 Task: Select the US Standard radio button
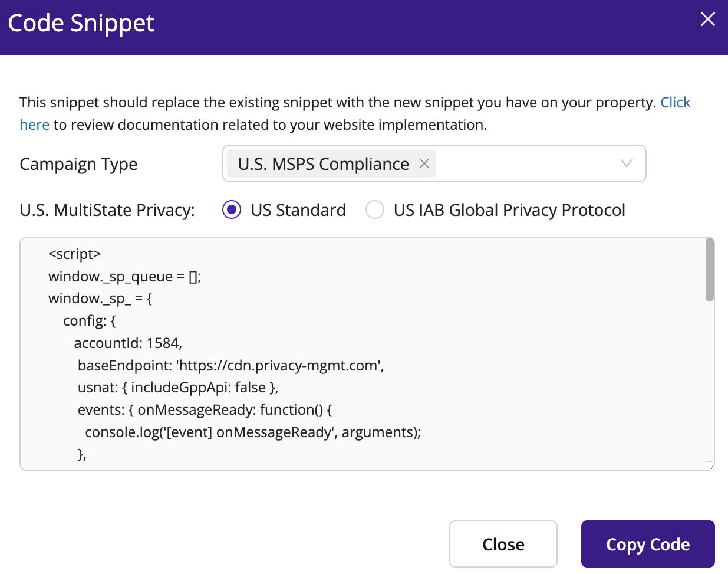232,209
